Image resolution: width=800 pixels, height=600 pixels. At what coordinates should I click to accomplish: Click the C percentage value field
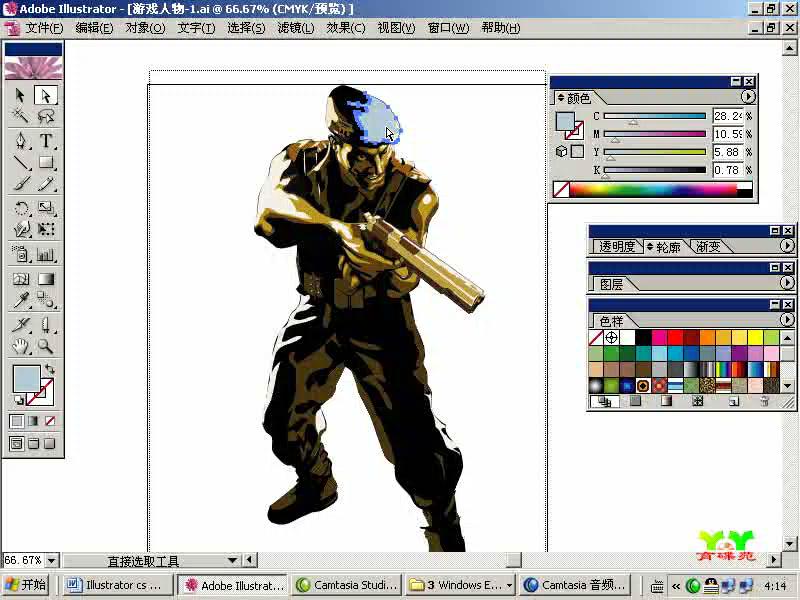(728, 116)
